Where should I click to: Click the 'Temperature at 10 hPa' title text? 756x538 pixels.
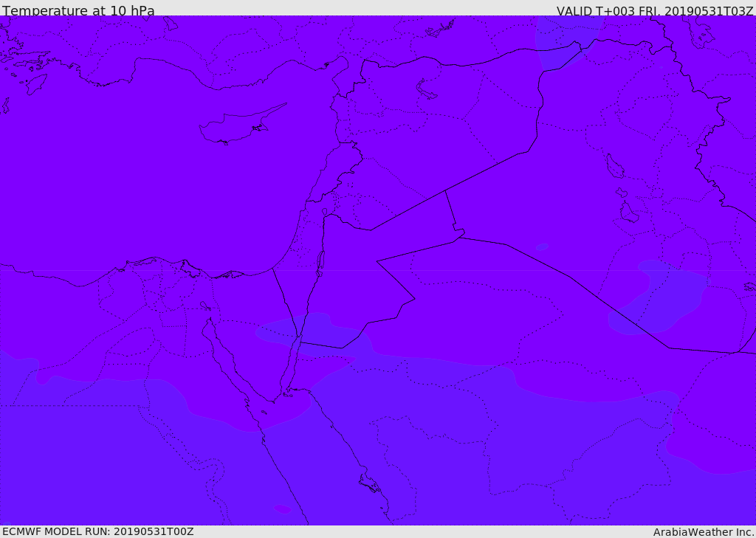78,10
